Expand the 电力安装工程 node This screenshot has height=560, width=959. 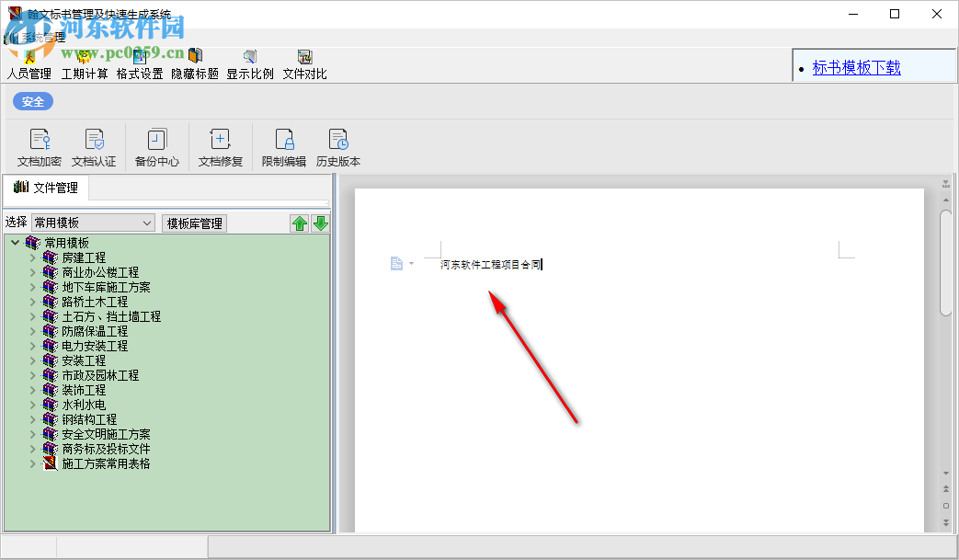pyautogui.click(x=33, y=346)
